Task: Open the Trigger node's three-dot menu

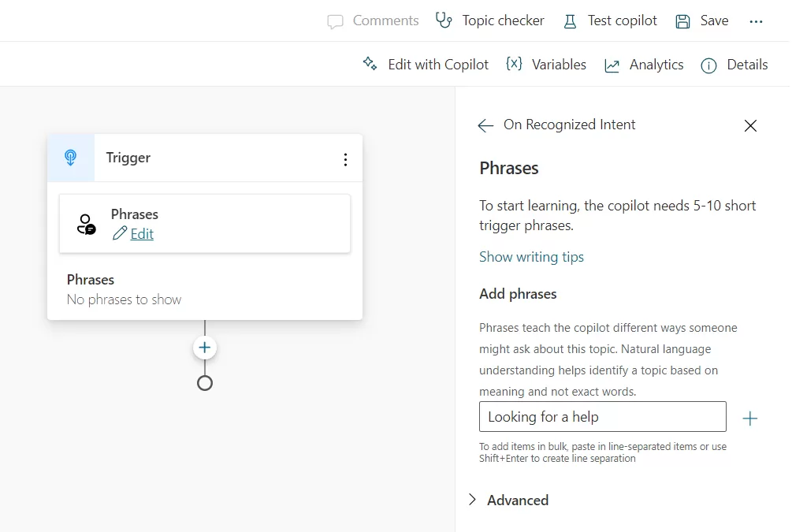Action: (x=345, y=159)
